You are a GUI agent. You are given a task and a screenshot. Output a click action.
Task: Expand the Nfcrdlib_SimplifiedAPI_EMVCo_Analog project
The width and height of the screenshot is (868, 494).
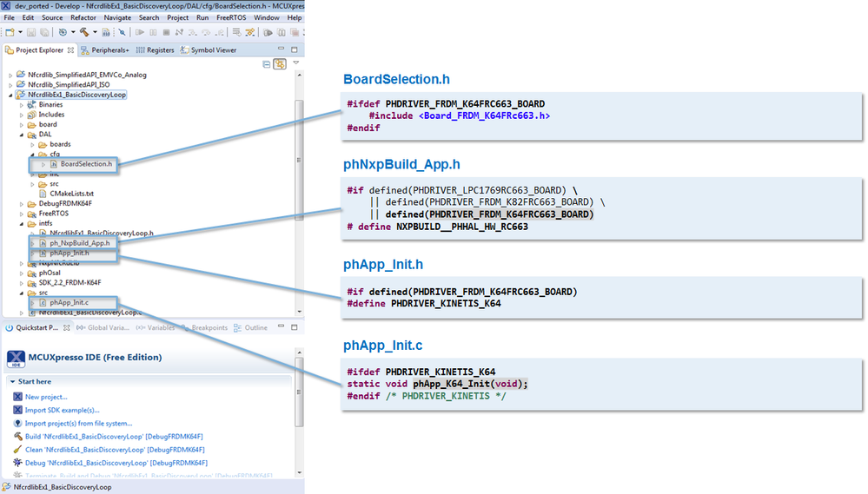click(10, 76)
